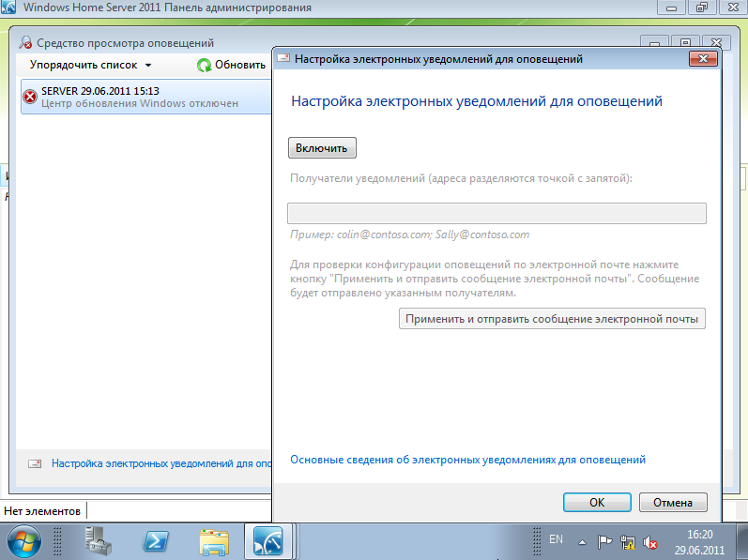Show hidden tray icons arrow
The width and height of the screenshot is (748, 560).
coord(582,542)
